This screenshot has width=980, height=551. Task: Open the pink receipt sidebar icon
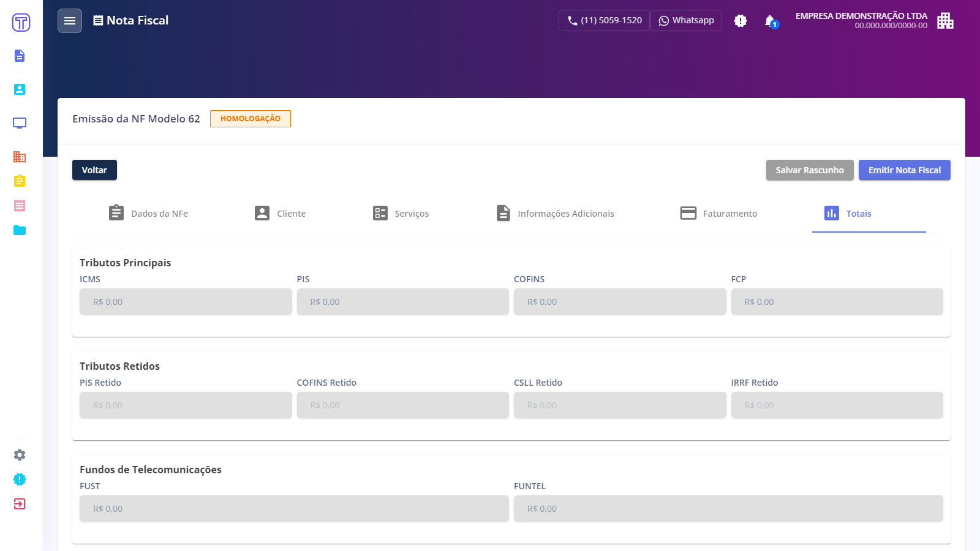(20, 206)
